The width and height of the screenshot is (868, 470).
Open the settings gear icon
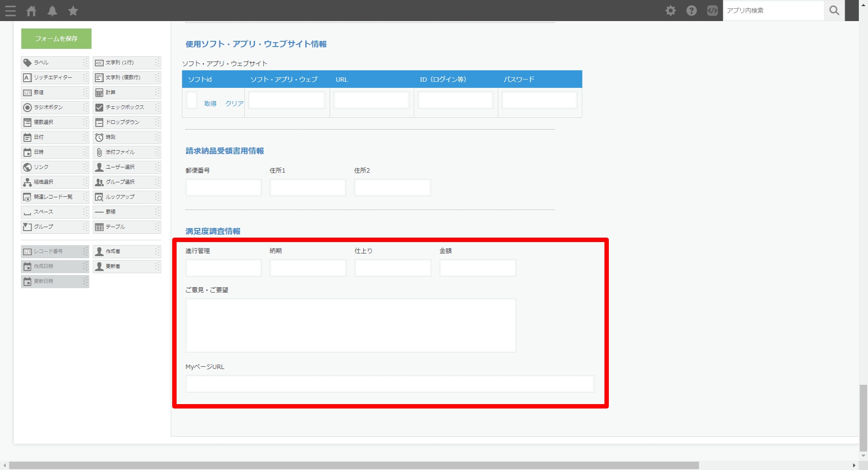click(x=670, y=11)
